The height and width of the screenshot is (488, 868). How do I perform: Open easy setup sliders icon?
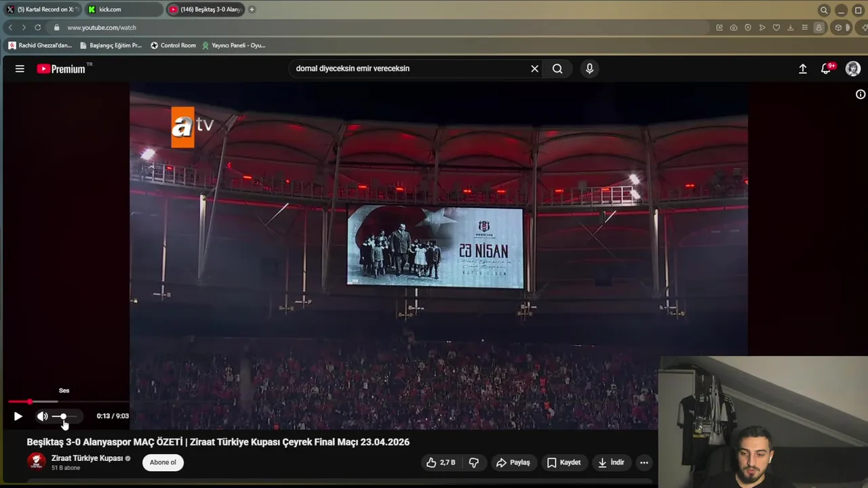coord(805,28)
